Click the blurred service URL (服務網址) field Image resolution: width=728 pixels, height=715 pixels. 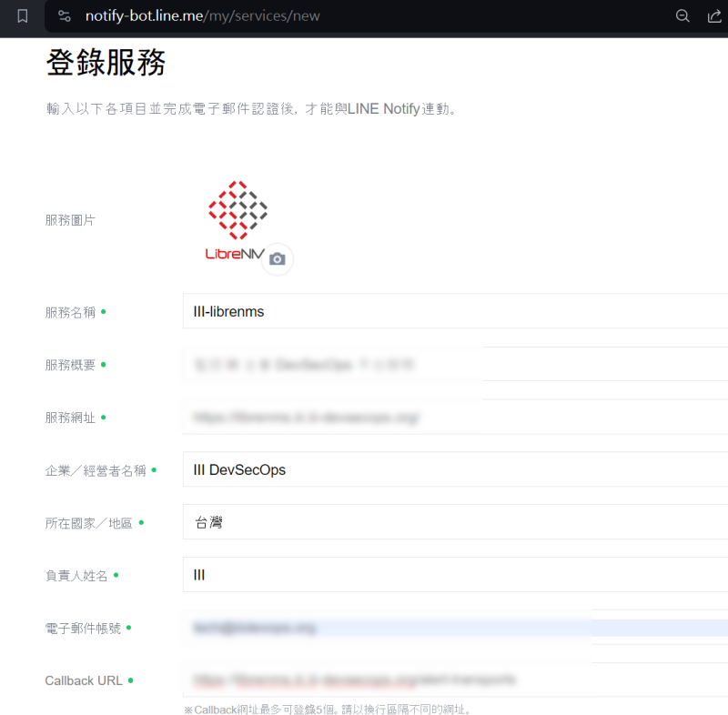(x=456, y=418)
